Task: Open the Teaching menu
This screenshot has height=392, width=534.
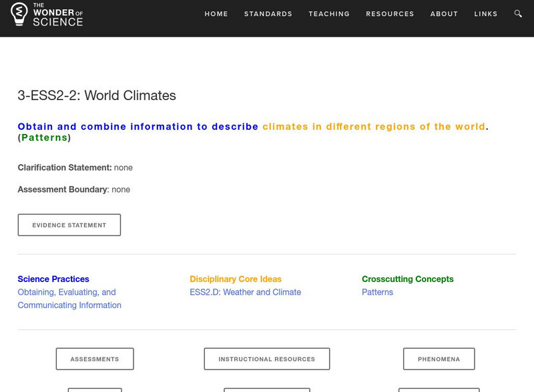Action: pos(329,14)
